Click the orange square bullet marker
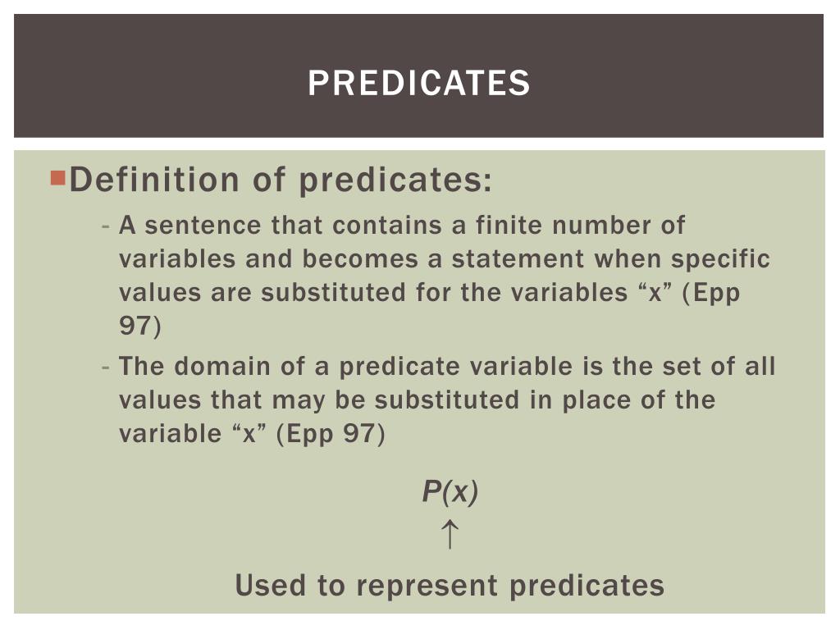Screen dimensions: 840x630 click(x=58, y=178)
